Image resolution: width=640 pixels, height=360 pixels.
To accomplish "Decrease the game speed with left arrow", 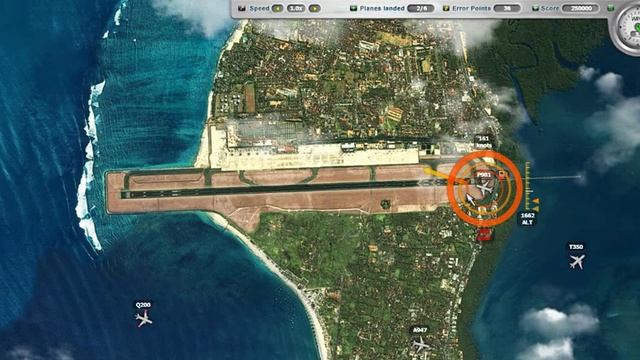I will pyautogui.click(x=278, y=8).
